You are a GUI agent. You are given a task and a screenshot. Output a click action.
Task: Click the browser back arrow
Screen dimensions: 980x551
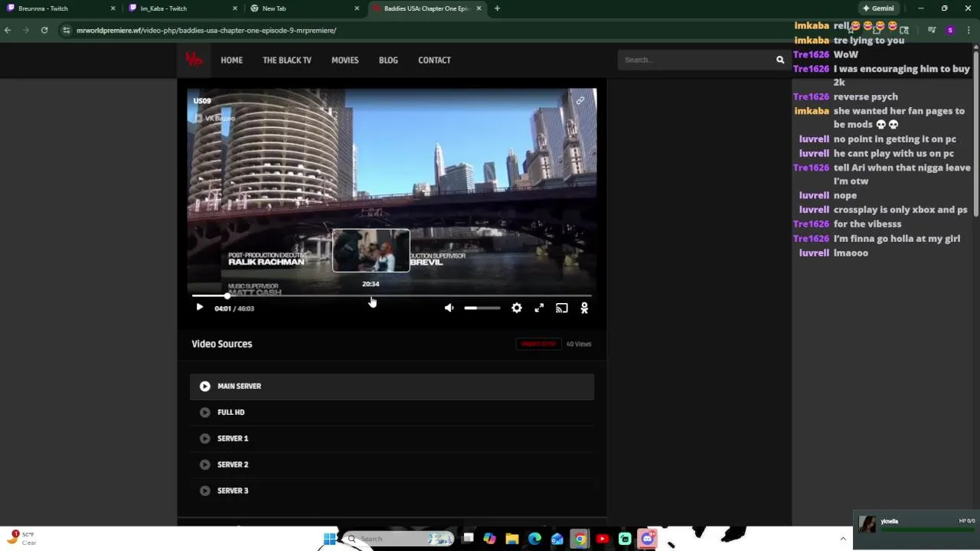[8, 30]
